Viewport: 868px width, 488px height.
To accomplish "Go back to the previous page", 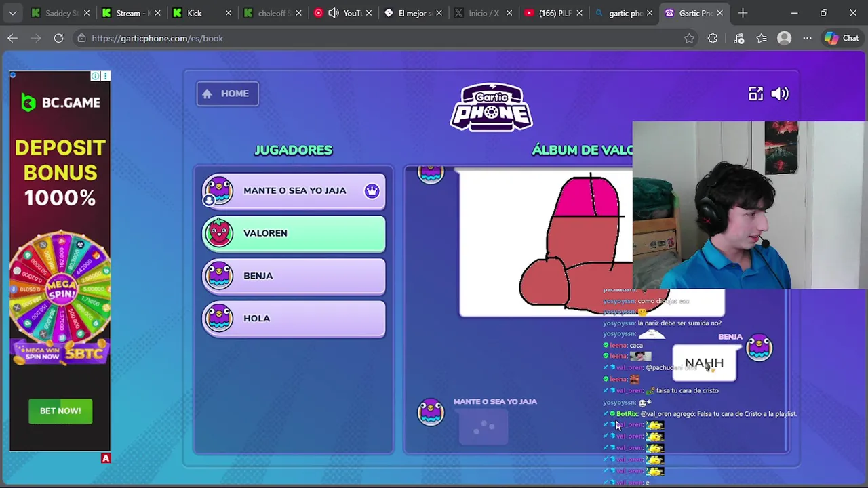I will point(12,39).
